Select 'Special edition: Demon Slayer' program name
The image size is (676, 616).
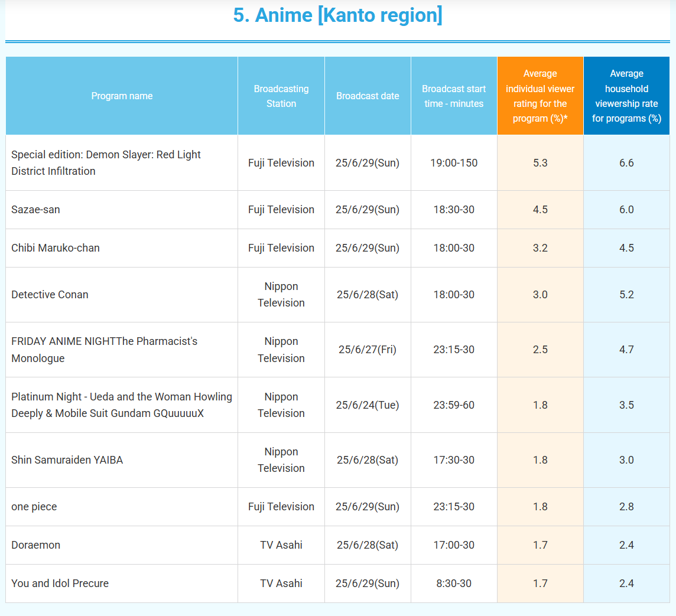click(106, 163)
